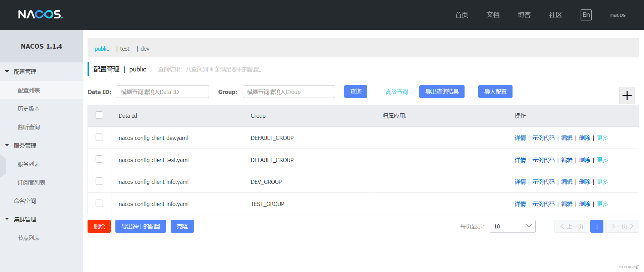Go to 首页 in the top navigation

tap(462, 15)
